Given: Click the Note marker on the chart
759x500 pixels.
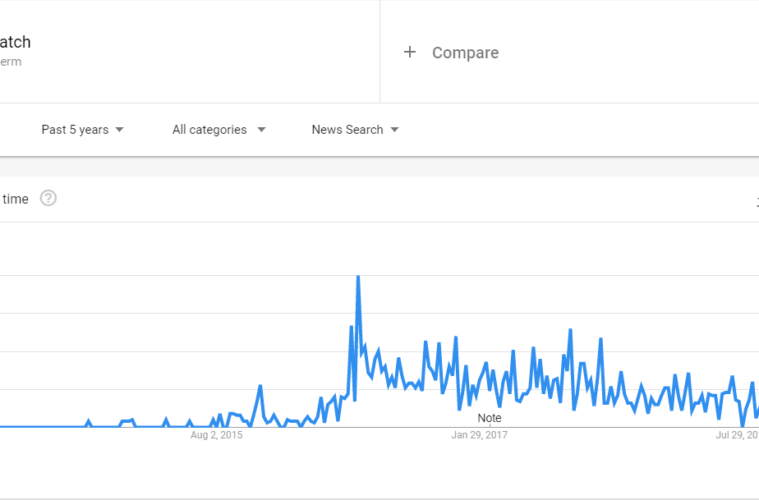Looking at the screenshot, I should point(489,418).
